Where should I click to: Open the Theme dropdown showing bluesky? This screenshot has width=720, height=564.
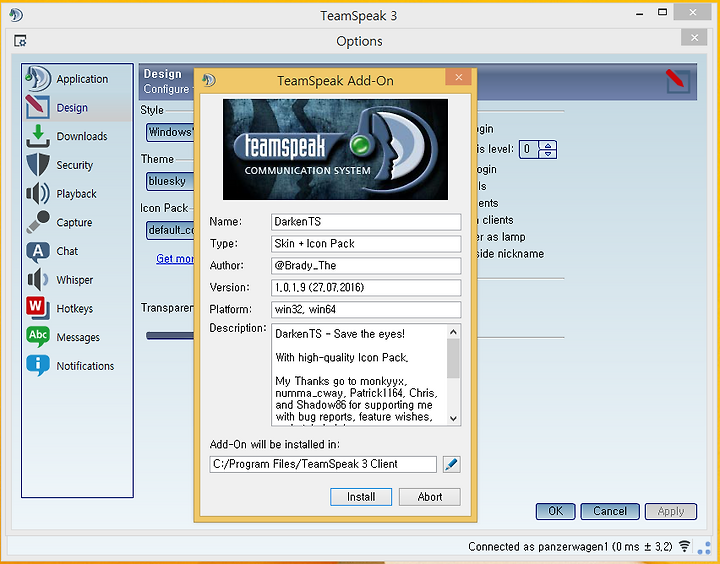[x=170, y=181]
